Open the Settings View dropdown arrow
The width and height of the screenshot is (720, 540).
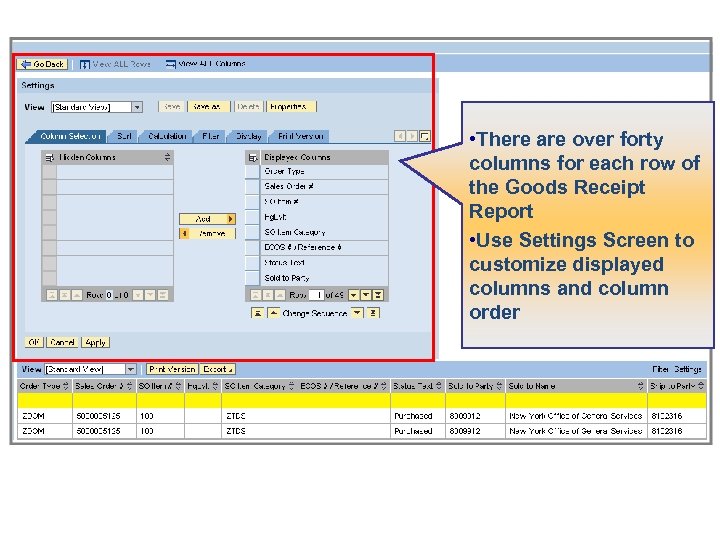(x=137, y=107)
